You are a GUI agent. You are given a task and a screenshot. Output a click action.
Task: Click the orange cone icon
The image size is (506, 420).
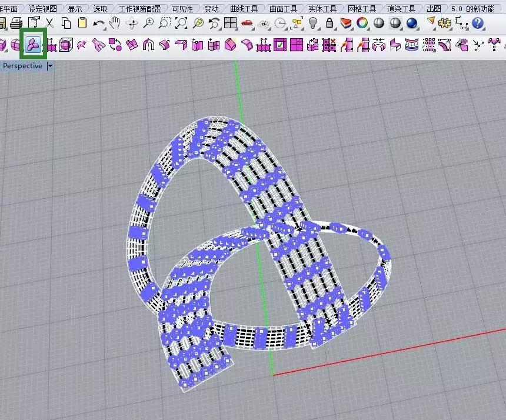click(x=431, y=22)
